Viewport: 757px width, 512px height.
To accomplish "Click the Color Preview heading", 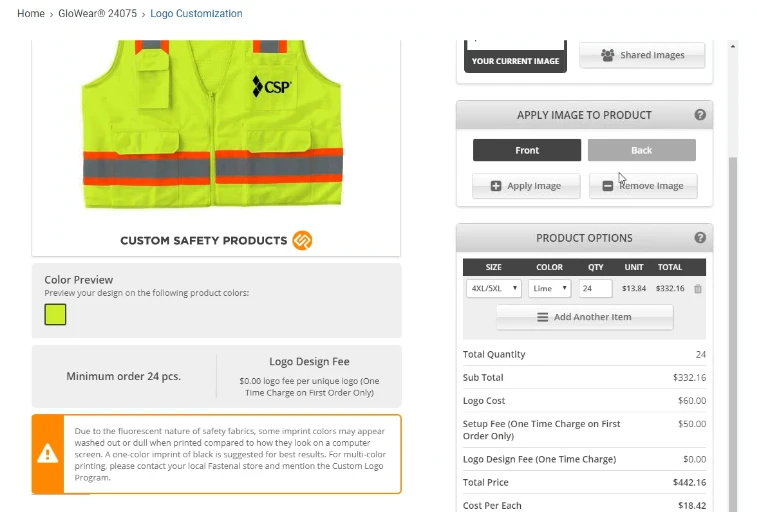I will pyautogui.click(x=79, y=280).
